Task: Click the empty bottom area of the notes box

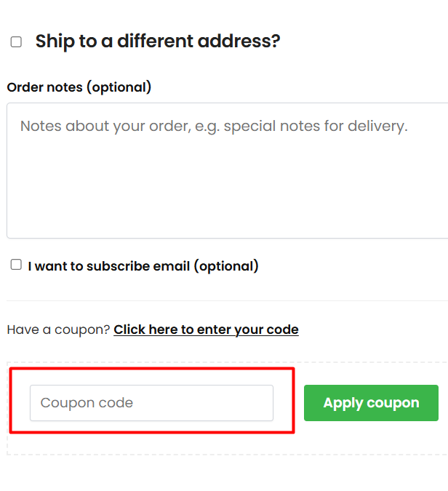Action: (227, 215)
